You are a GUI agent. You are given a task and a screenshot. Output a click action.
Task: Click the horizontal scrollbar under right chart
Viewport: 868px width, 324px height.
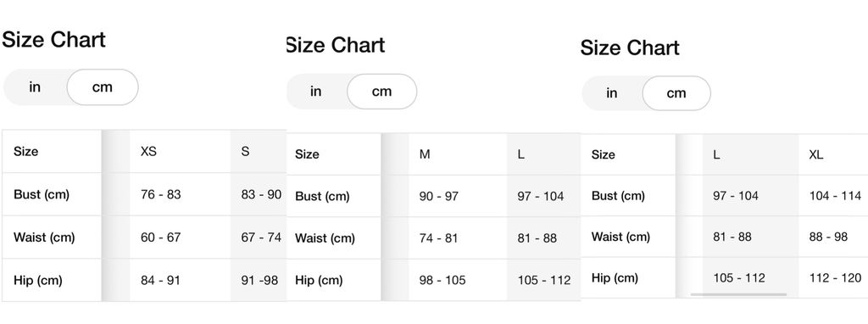pyautogui.click(x=738, y=294)
